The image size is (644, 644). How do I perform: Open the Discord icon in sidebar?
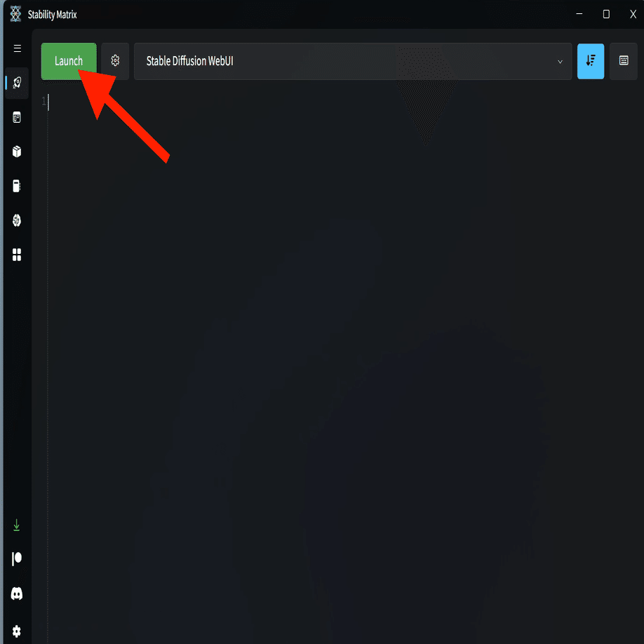[17, 593]
